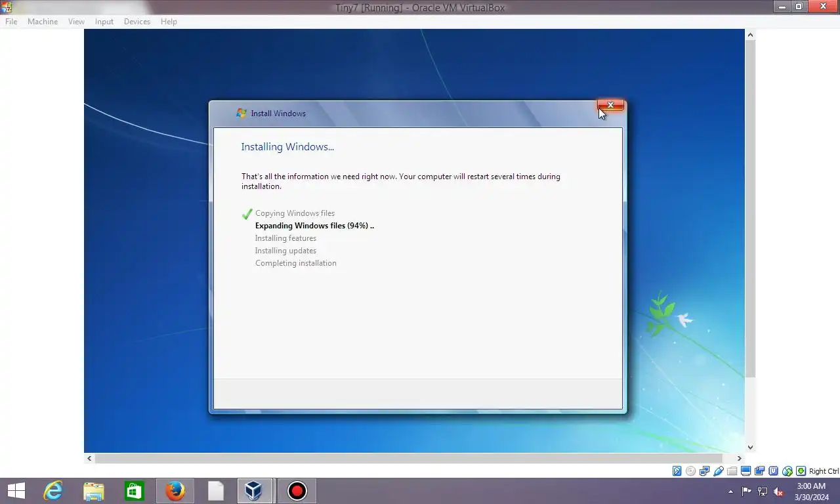Click the Copying Windows files step
This screenshot has width=840, height=504.
tap(295, 213)
